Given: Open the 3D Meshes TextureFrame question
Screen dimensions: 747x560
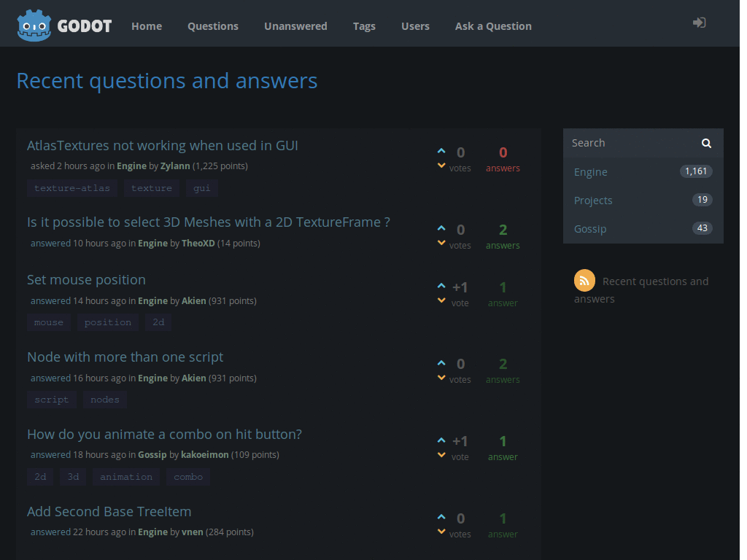Looking at the screenshot, I should [x=209, y=222].
